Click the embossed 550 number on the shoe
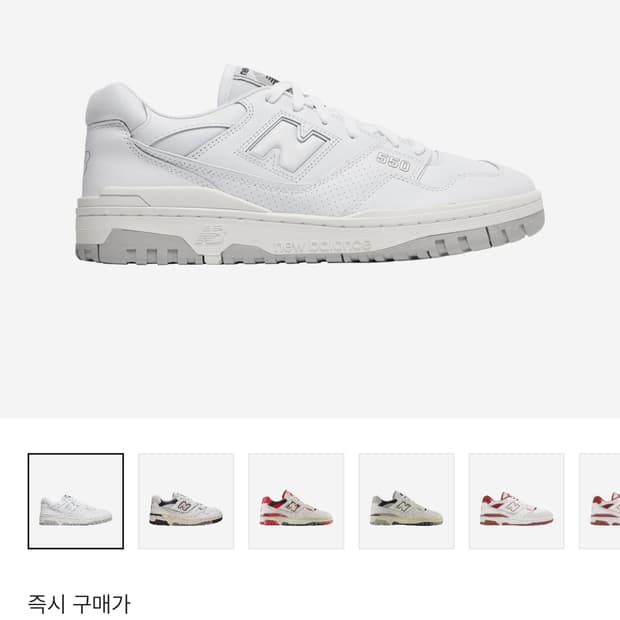 [x=393, y=162]
